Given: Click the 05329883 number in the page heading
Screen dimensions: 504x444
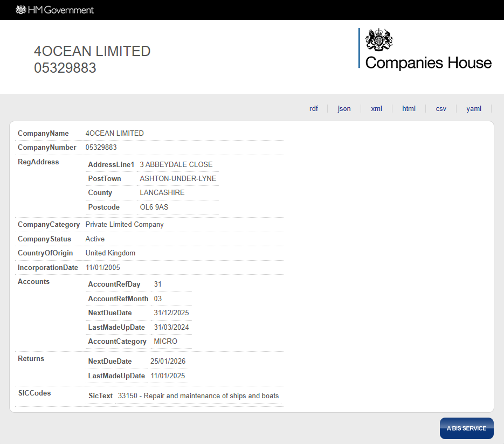Looking at the screenshot, I should pyautogui.click(x=65, y=68).
